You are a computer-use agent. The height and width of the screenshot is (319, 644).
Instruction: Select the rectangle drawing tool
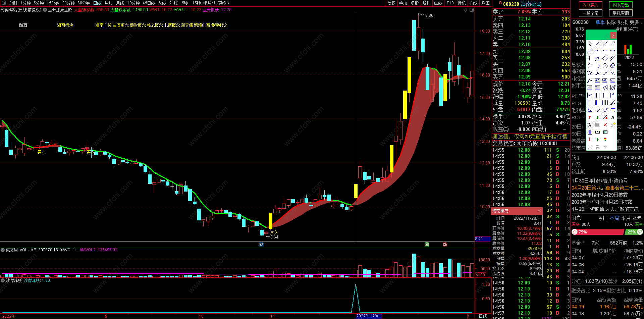613,110
